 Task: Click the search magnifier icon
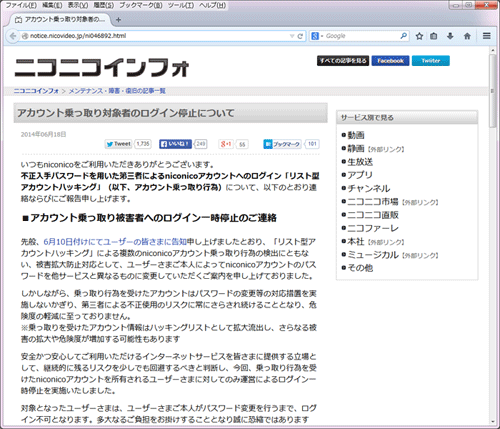(404, 36)
